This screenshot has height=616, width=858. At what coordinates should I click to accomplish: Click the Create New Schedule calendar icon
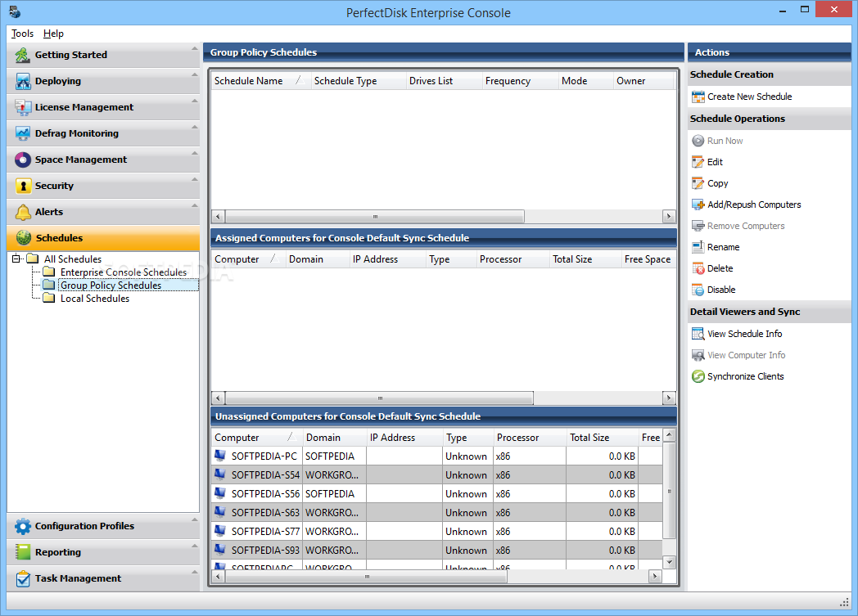click(x=698, y=97)
